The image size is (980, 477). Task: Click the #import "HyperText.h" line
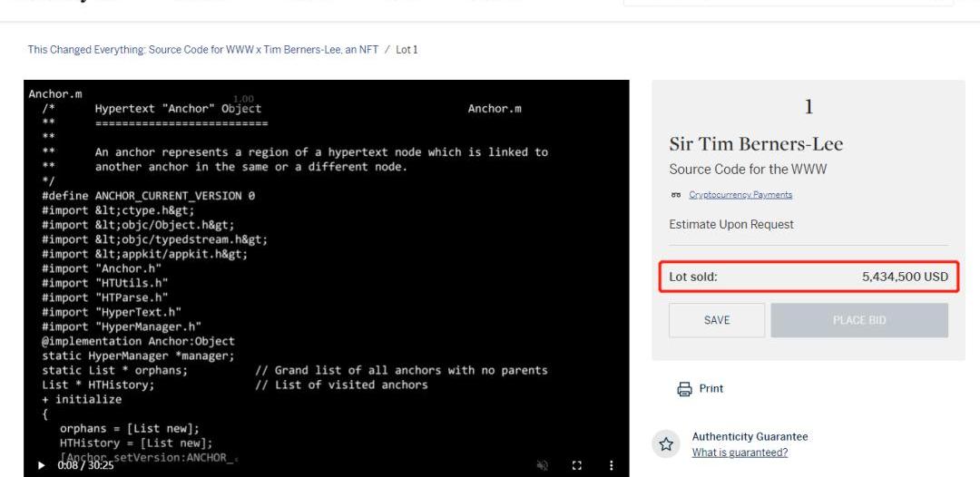pyautogui.click(x=112, y=312)
